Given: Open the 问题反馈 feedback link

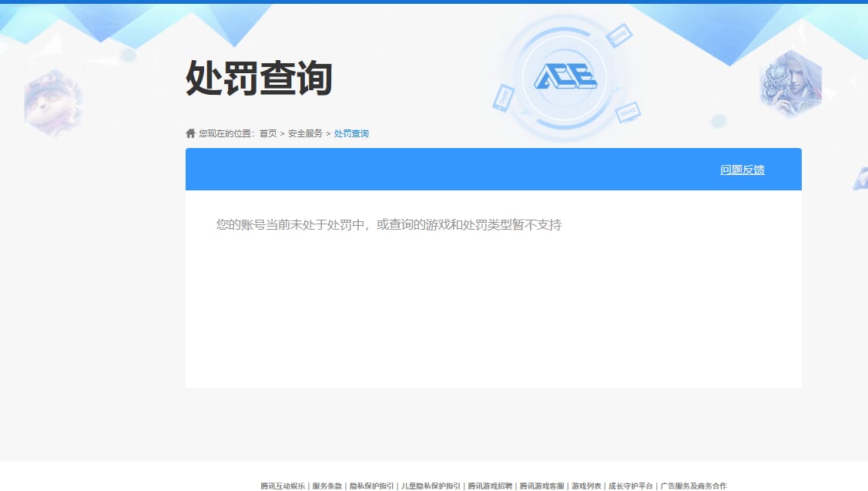Looking at the screenshot, I should pos(742,170).
